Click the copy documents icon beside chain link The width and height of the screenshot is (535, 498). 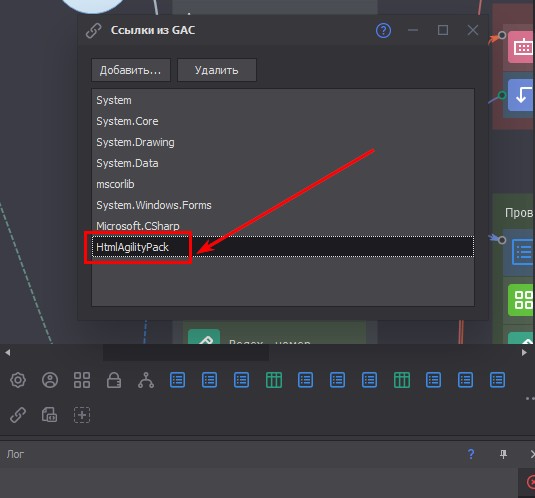tap(50, 415)
